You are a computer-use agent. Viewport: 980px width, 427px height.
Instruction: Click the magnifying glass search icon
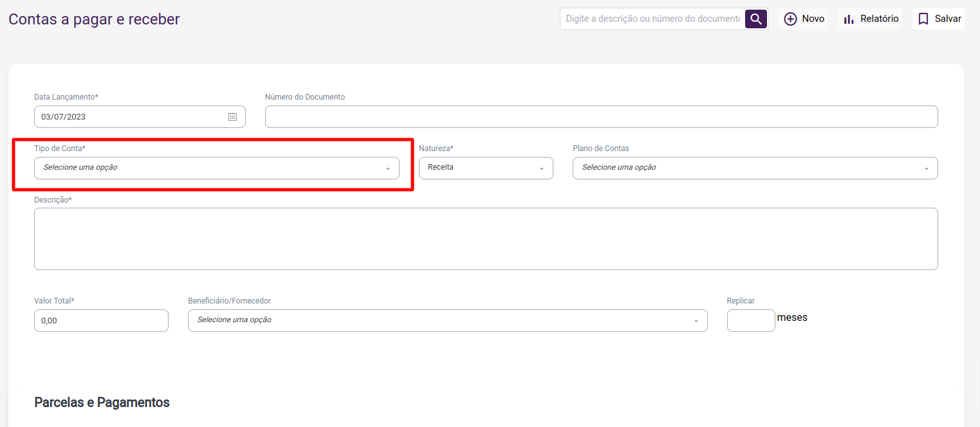[x=756, y=19]
